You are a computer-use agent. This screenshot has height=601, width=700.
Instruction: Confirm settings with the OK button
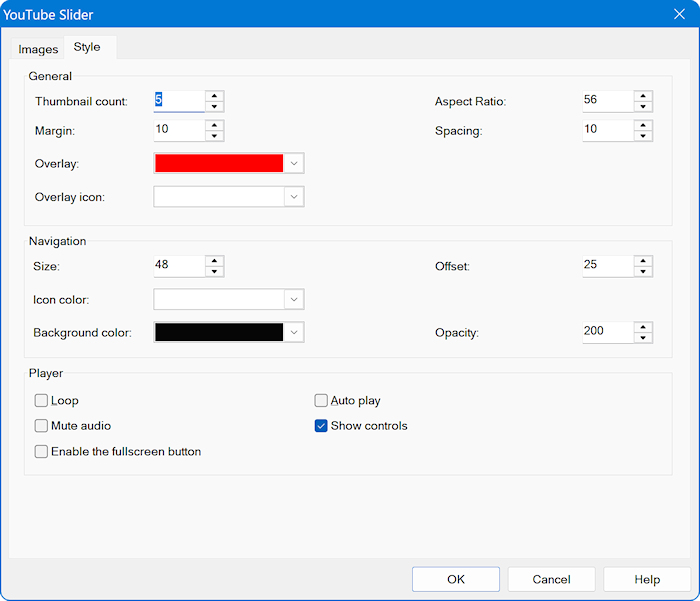[456, 579]
